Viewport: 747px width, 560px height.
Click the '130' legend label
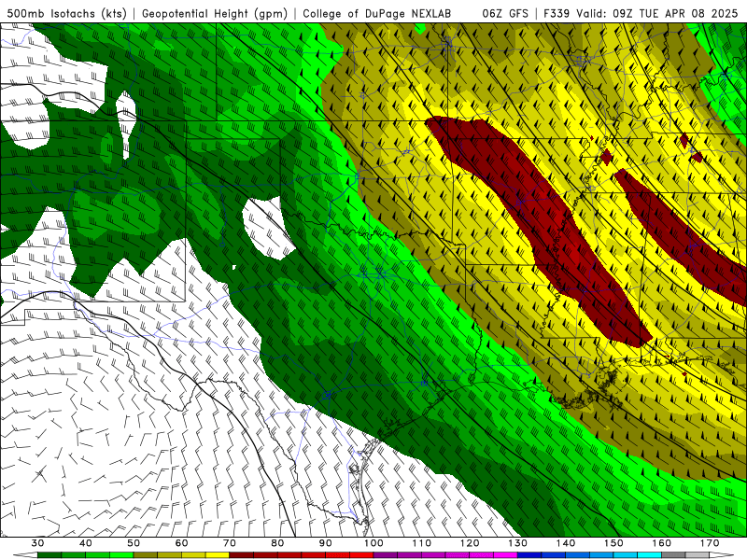(x=517, y=543)
